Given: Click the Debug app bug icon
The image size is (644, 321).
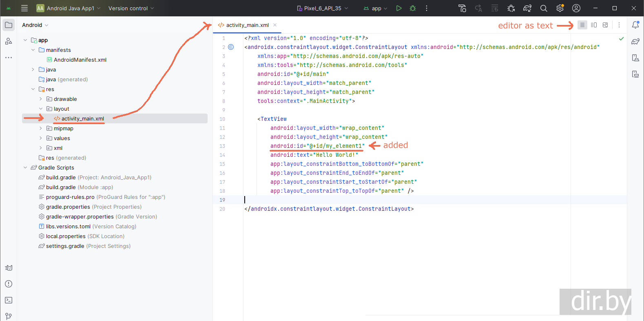Looking at the screenshot, I should [413, 8].
